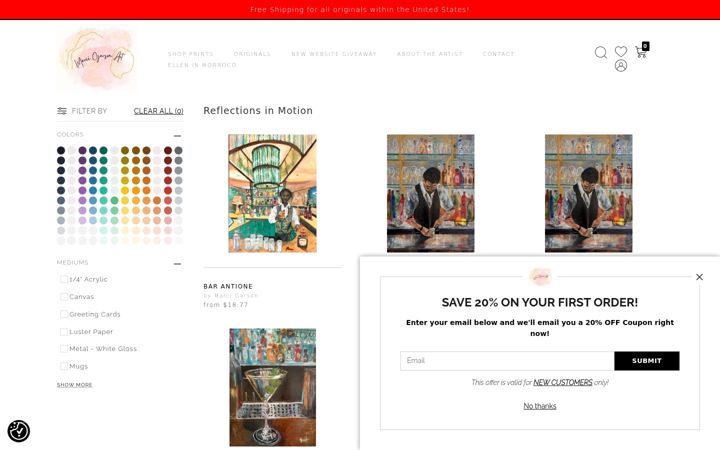Select the dark purple swatch in top row
The height and width of the screenshot is (450, 720).
pos(82,150)
